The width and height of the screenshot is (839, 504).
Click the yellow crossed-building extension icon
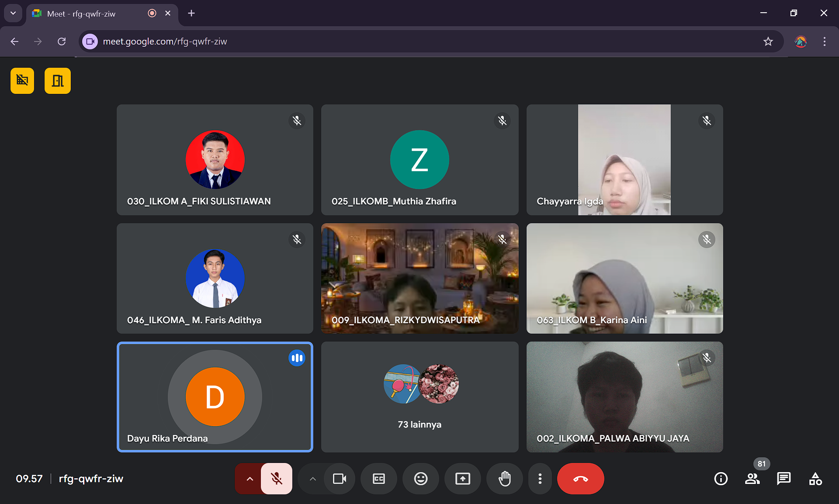[22, 81]
